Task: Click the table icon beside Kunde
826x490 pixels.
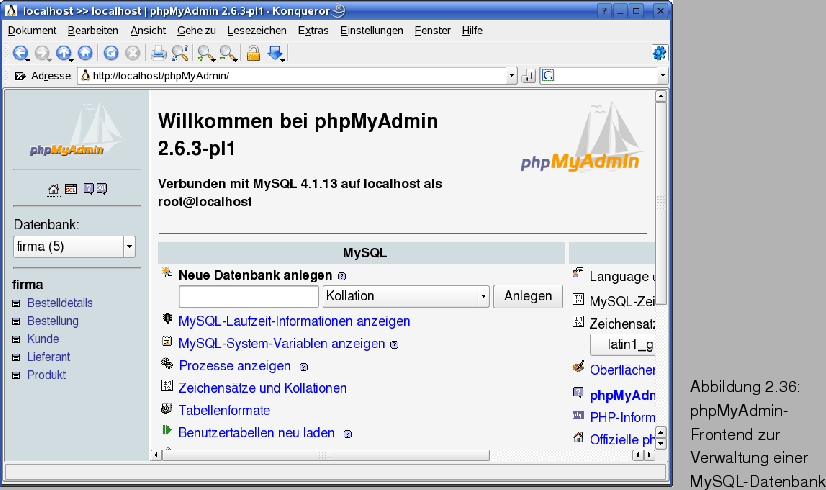Action: pos(16,339)
